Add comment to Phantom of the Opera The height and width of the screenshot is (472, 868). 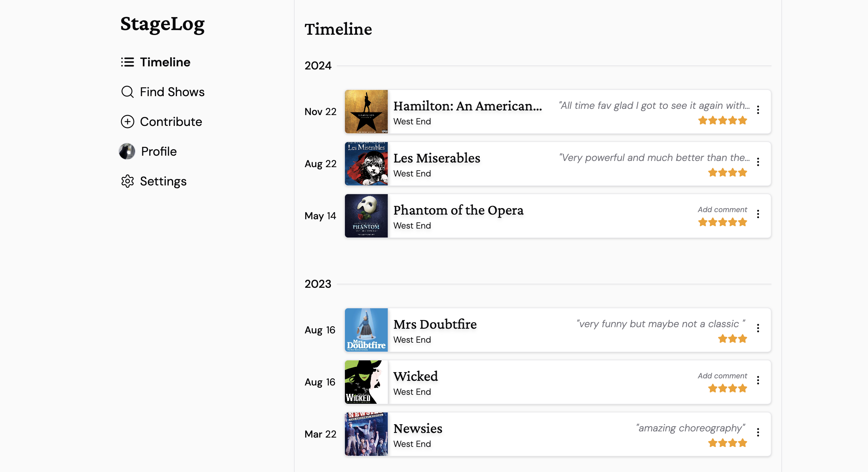tap(722, 209)
